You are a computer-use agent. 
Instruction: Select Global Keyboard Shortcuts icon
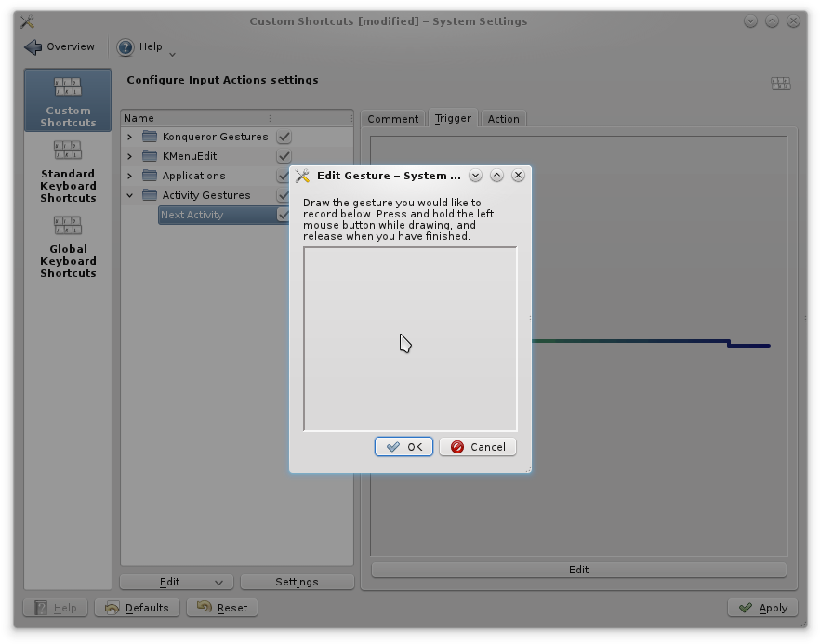coord(68,226)
